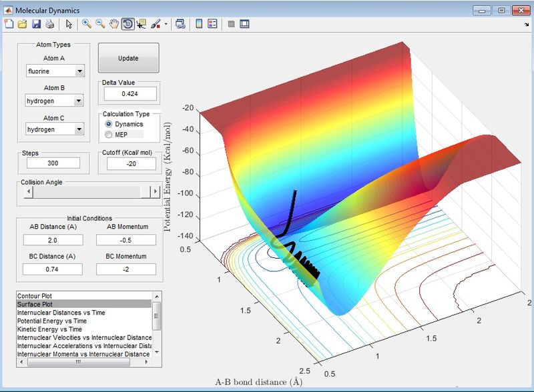This screenshot has width=534, height=392.
Task: Select the Zoom Out magnifier tool
Action: 100,24
